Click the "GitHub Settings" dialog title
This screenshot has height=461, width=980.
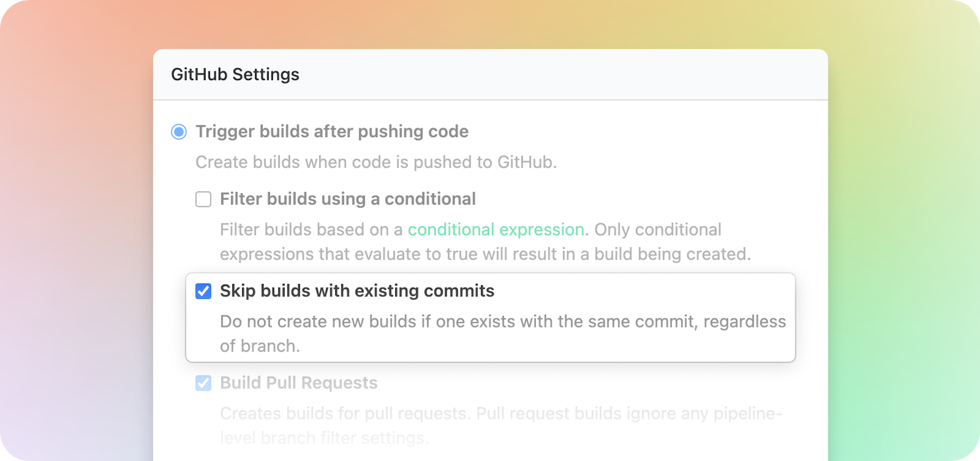click(x=235, y=74)
